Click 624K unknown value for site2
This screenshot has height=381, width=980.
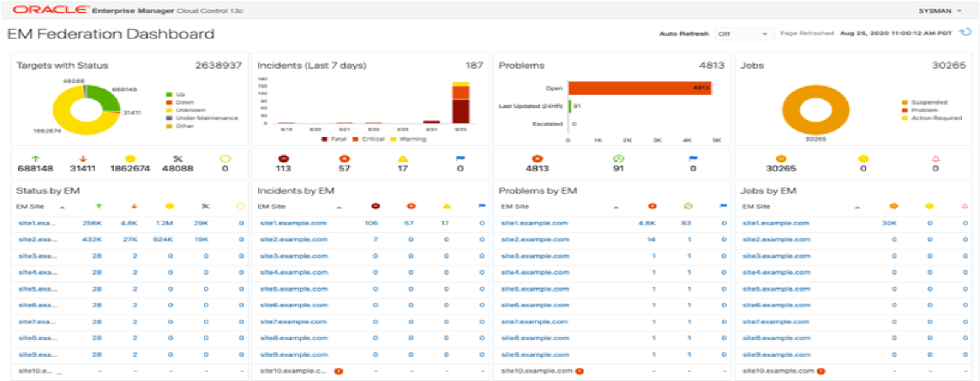[163, 239]
